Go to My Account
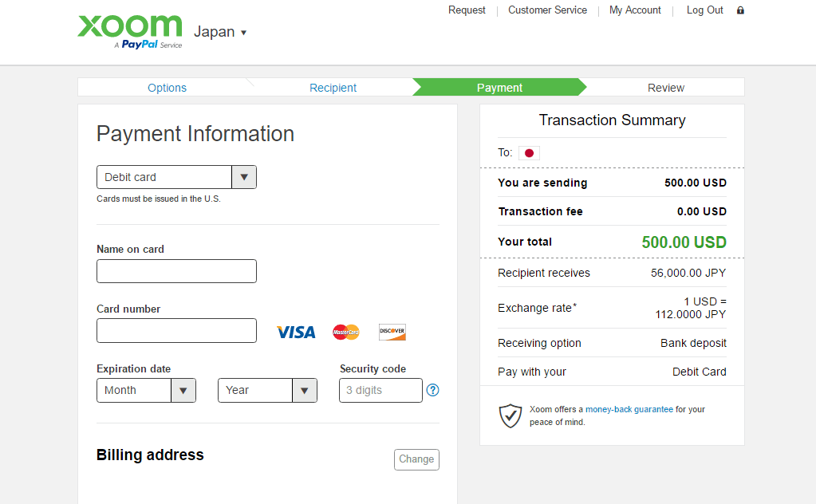The width and height of the screenshot is (816, 504). click(635, 10)
